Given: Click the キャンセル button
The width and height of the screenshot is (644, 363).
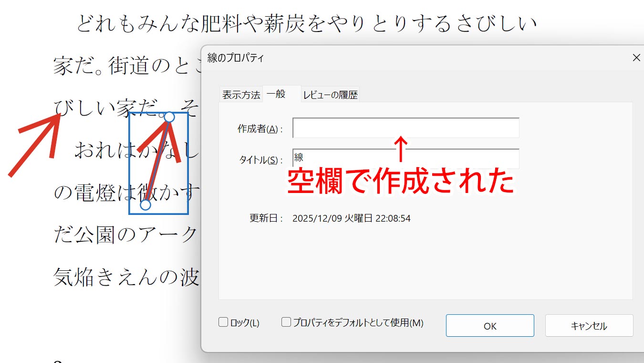Looking at the screenshot, I should [x=589, y=326].
